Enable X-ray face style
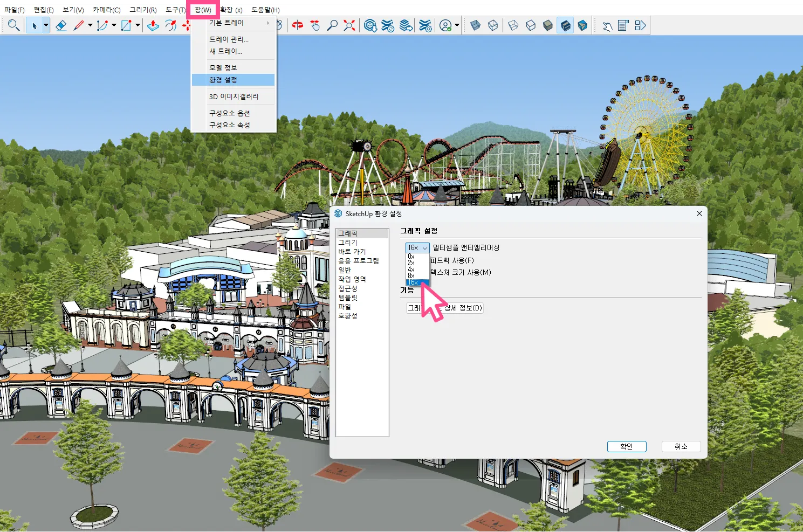Viewport: 803px width, 532px height. 475,25
